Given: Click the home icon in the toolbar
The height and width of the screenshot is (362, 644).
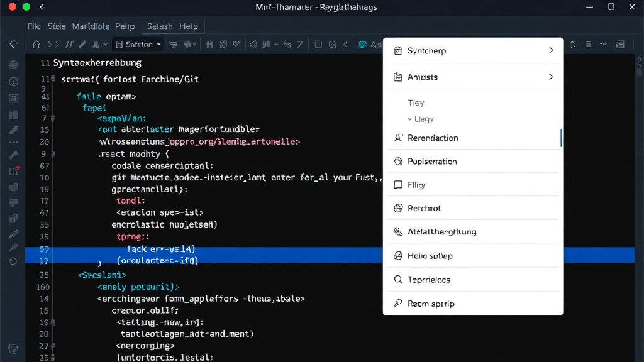Looking at the screenshot, I should click(x=36, y=45).
